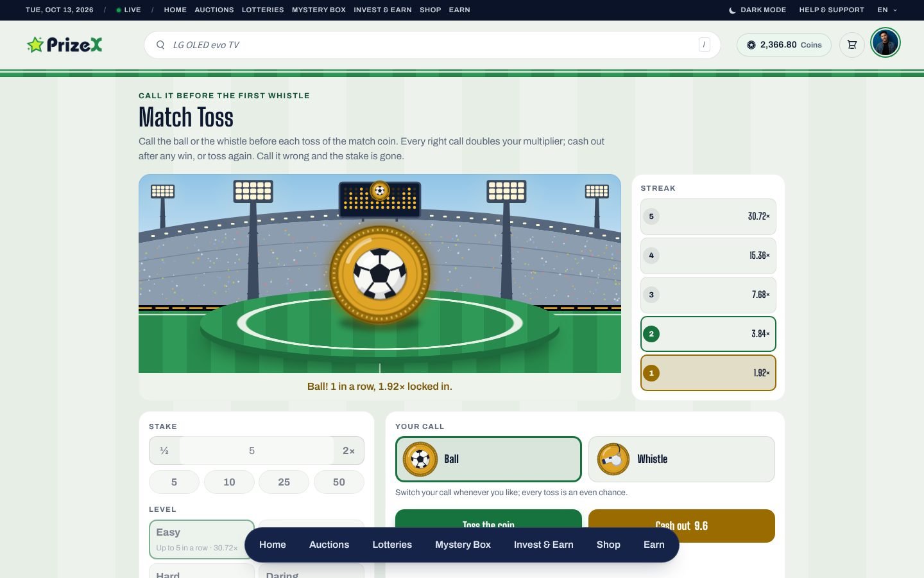Open Auctions in the floating navigation bar
924x578 pixels.
[x=329, y=545]
